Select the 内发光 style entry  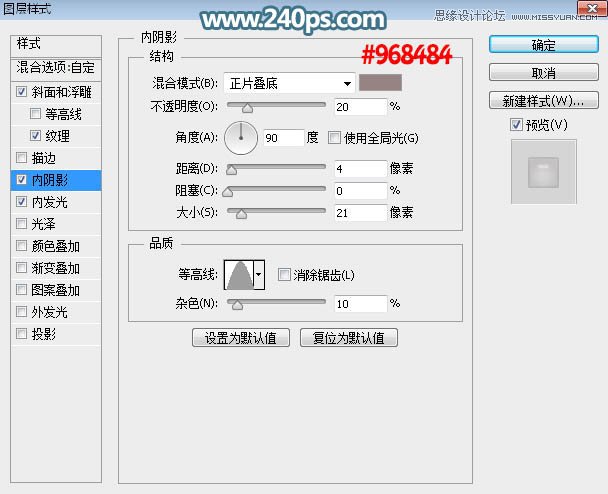pos(49,202)
